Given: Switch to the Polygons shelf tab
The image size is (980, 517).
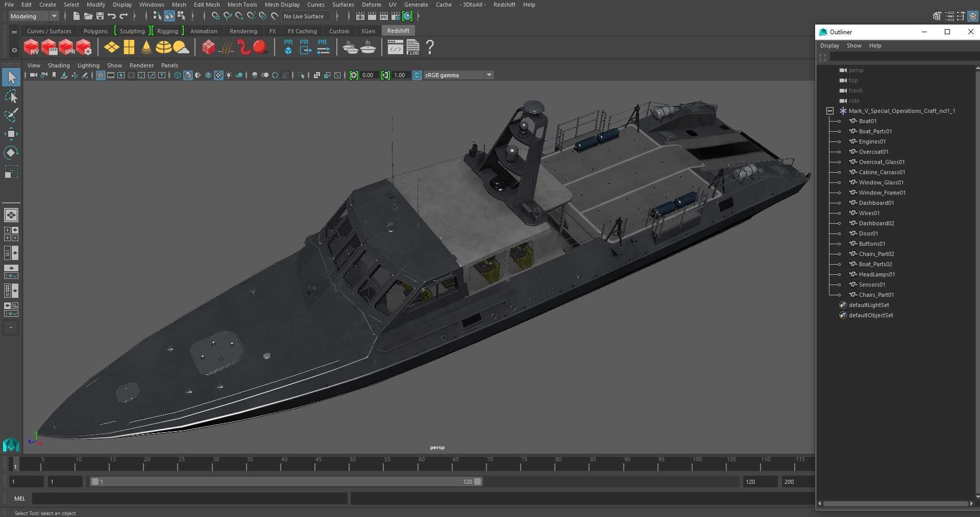Looking at the screenshot, I should pyautogui.click(x=95, y=31).
